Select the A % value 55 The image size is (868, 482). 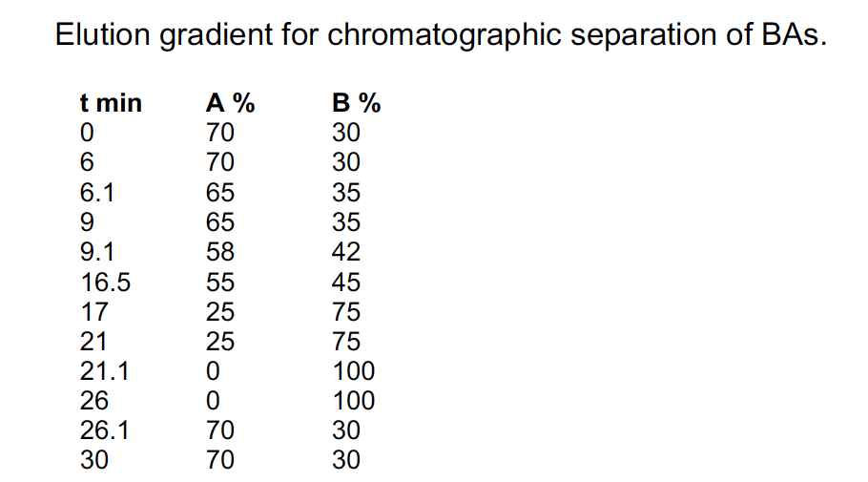click(x=220, y=282)
